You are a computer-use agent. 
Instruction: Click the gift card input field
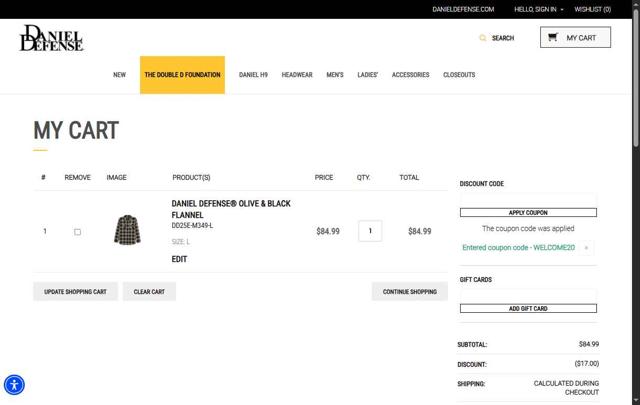(x=528, y=296)
